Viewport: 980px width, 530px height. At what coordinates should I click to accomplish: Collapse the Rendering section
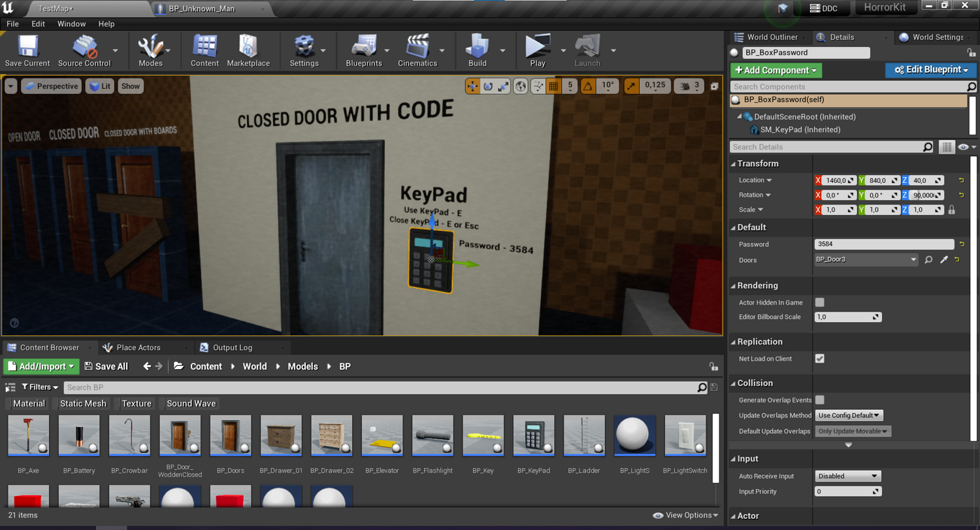pyautogui.click(x=733, y=286)
